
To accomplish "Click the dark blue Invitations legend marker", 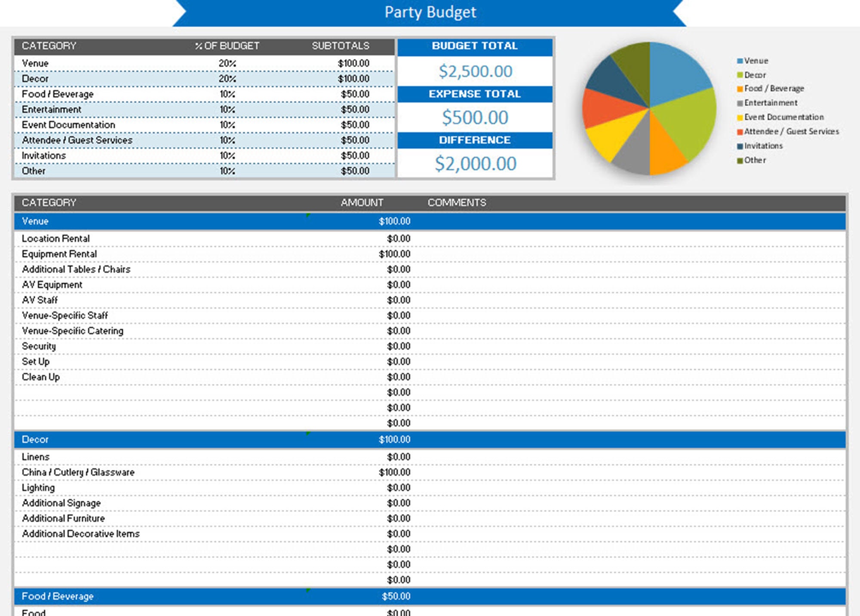I will [740, 146].
